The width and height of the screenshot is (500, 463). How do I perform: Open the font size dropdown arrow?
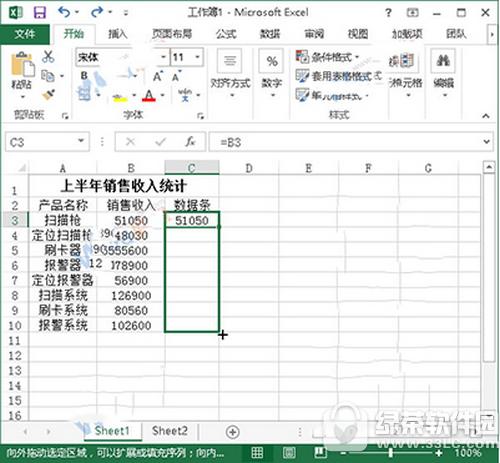tap(198, 57)
